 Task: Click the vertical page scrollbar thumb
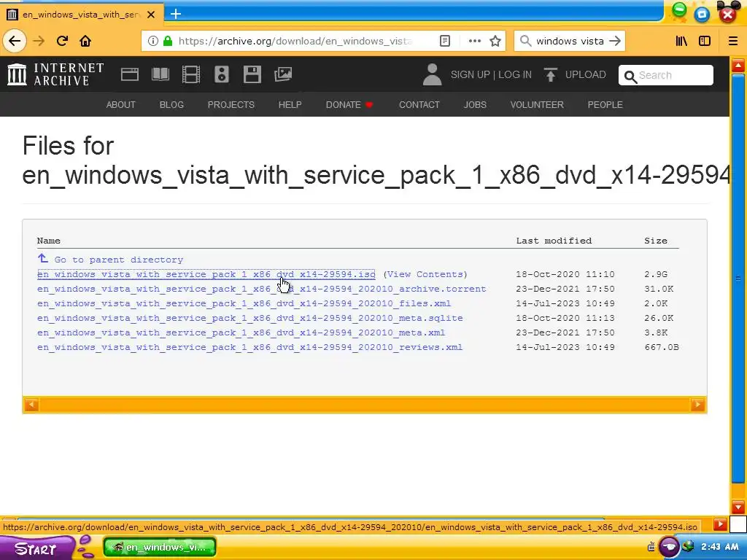click(738, 279)
